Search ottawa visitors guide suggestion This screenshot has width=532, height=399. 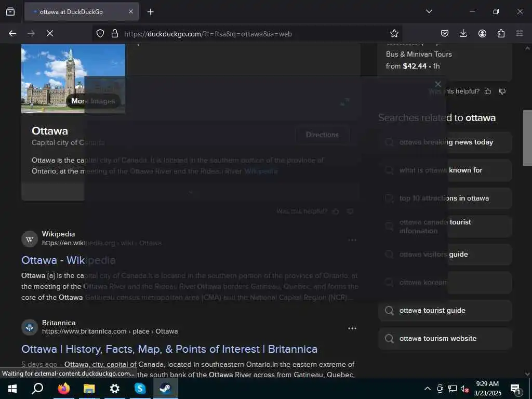coord(445,255)
